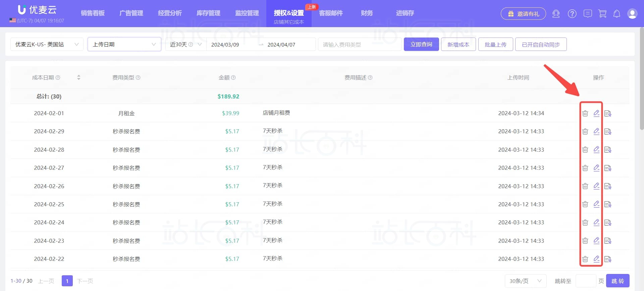Expand the 优麦云K-US-美国站 store dropdown
Image resolution: width=644 pixels, height=291 pixels.
tap(47, 45)
